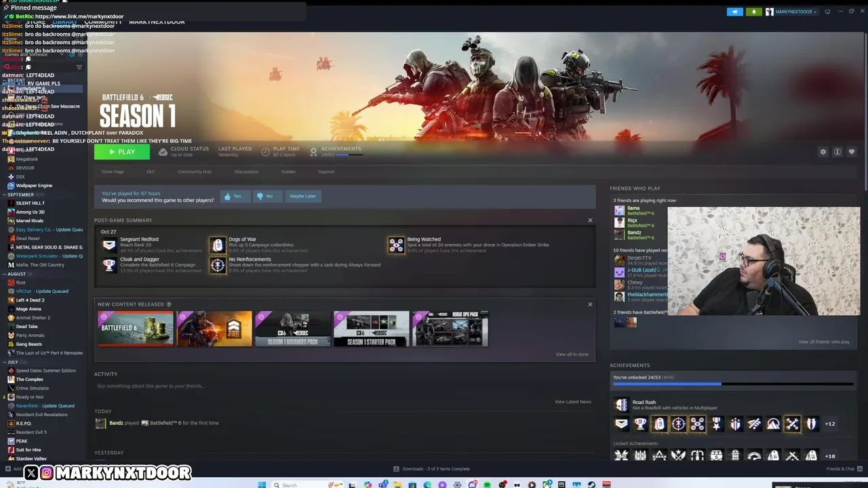Click the View all friends who play link

[824, 342]
